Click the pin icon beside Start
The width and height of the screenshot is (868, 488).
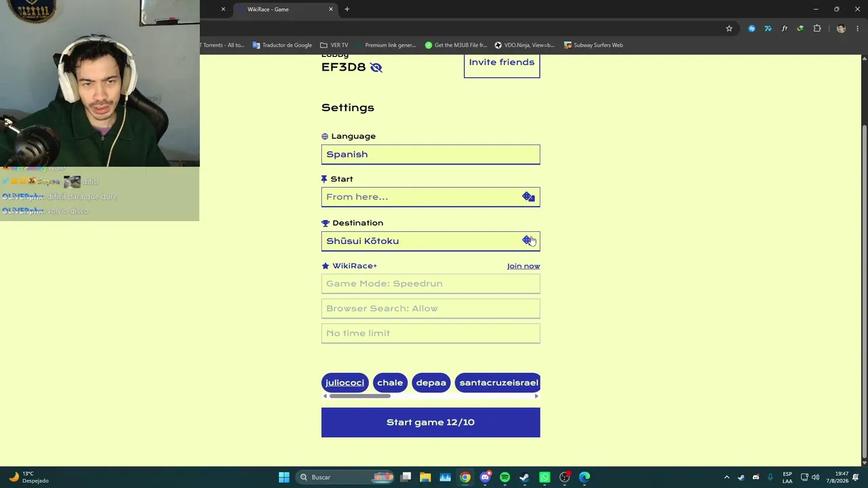(324, 179)
